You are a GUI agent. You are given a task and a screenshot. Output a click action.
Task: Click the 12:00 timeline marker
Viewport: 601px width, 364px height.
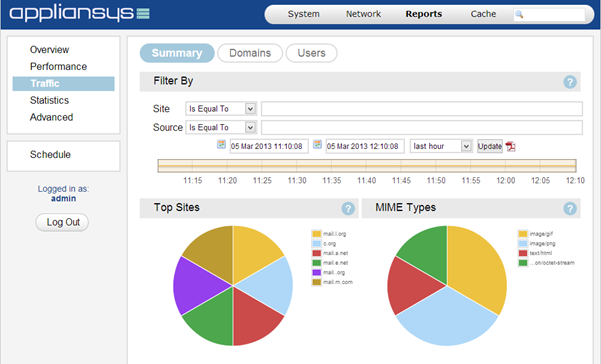pos(506,180)
